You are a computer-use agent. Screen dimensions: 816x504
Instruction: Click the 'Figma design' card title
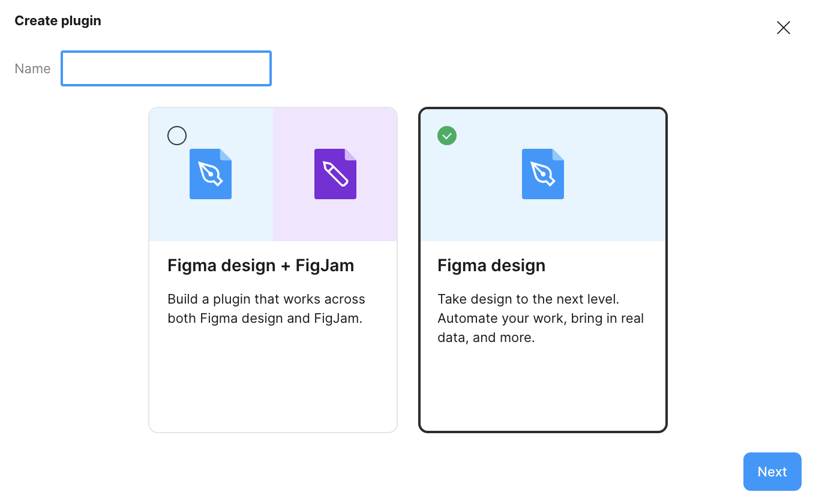[x=491, y=265]
